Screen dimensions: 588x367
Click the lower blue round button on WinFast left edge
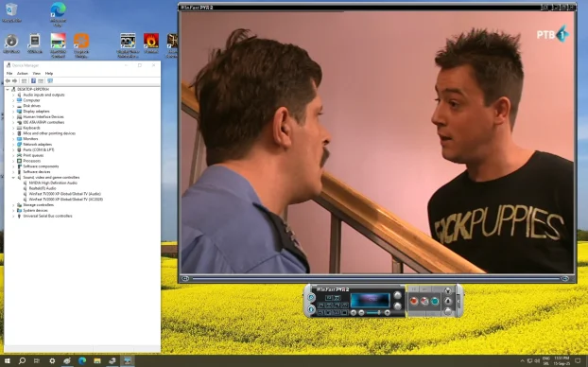[311, 309]
